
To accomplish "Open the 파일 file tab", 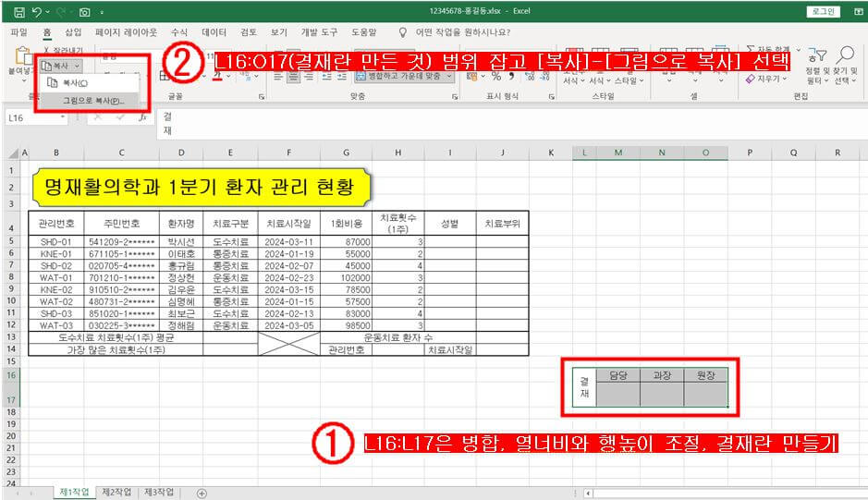I will click(18, 32).
